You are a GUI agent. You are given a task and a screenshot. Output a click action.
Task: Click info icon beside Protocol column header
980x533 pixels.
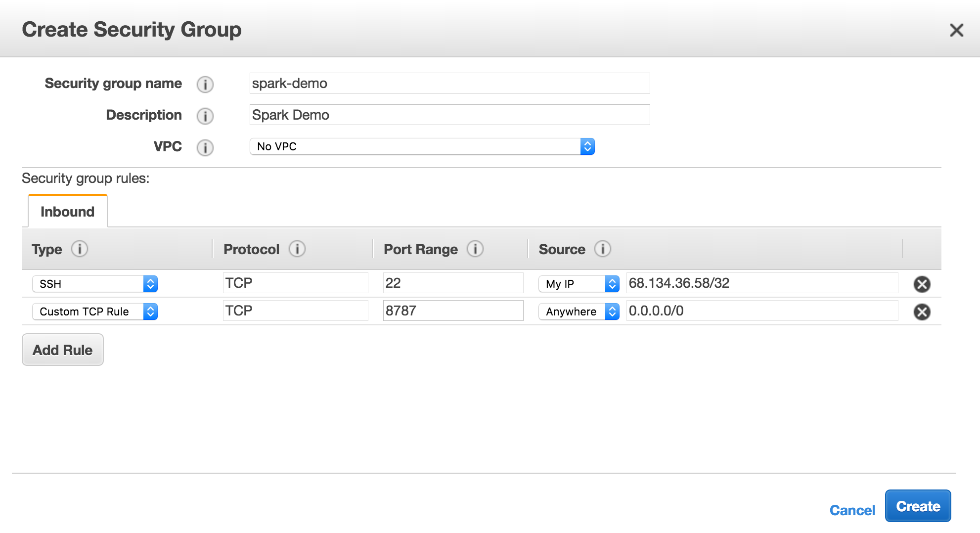297,249
